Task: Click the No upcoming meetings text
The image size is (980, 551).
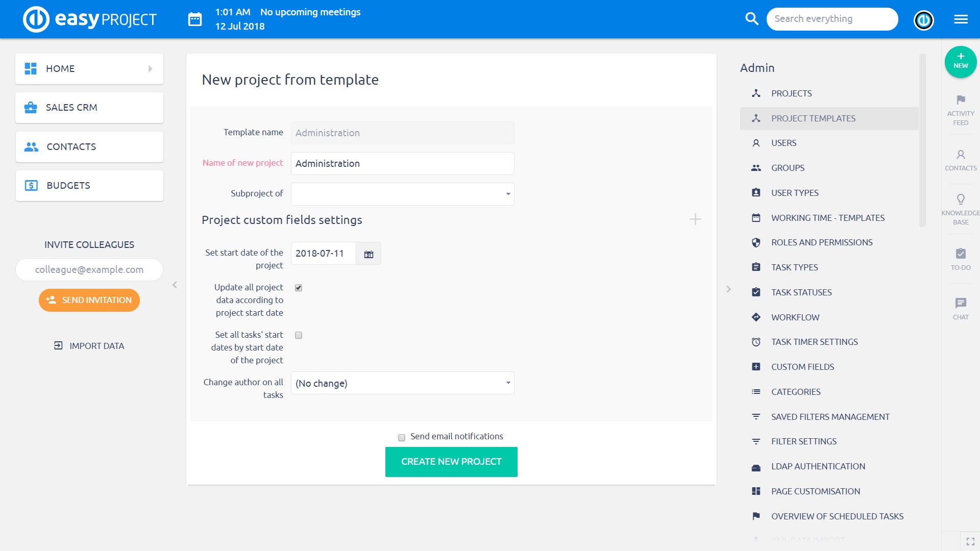Action: point(310,12)
